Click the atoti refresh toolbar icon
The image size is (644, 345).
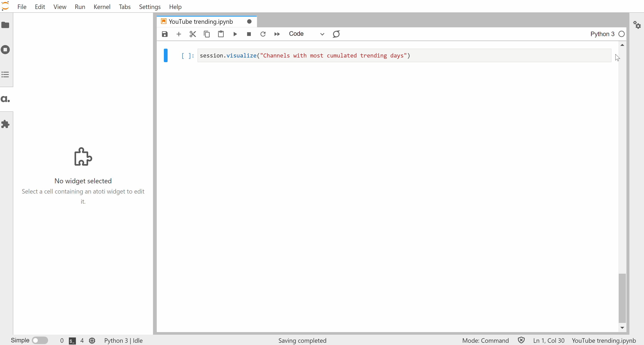coord(336,34)
